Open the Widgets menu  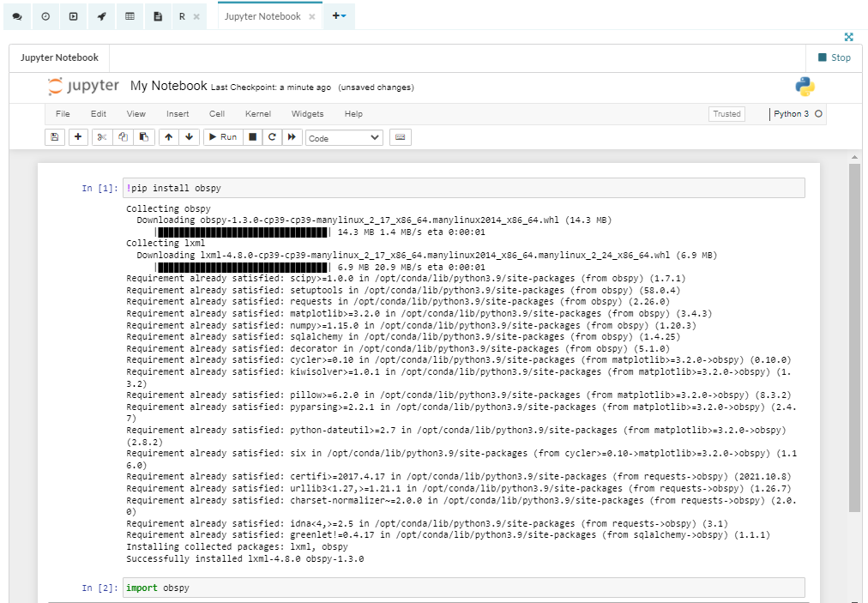[x=307, y=114]
